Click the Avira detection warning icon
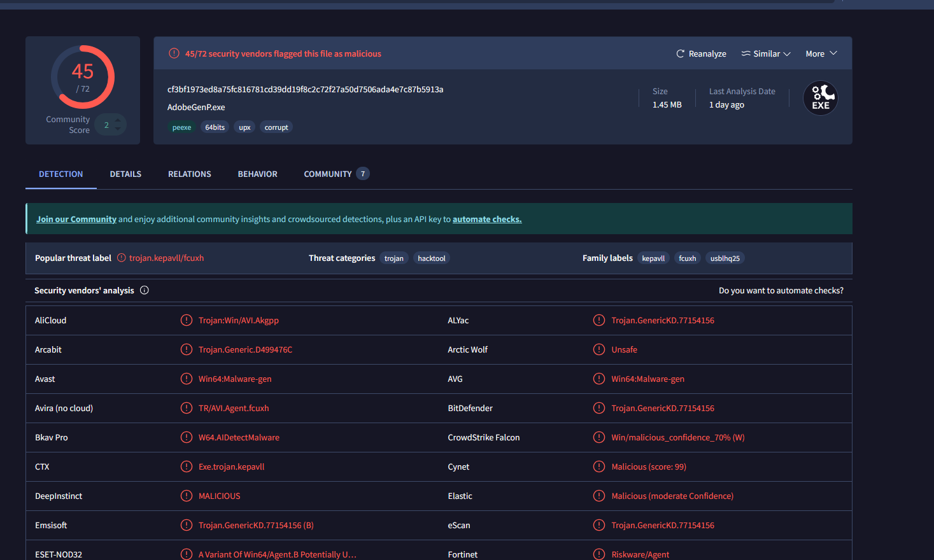 click(187, 408)
